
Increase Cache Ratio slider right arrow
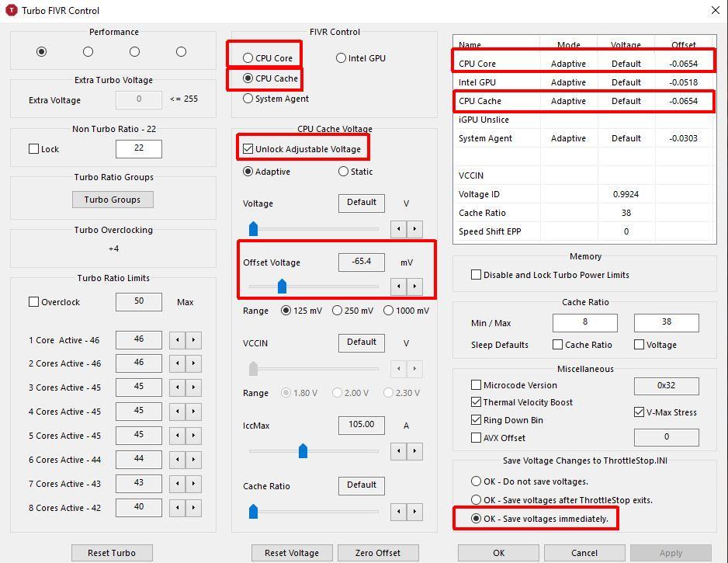point(414,512)
